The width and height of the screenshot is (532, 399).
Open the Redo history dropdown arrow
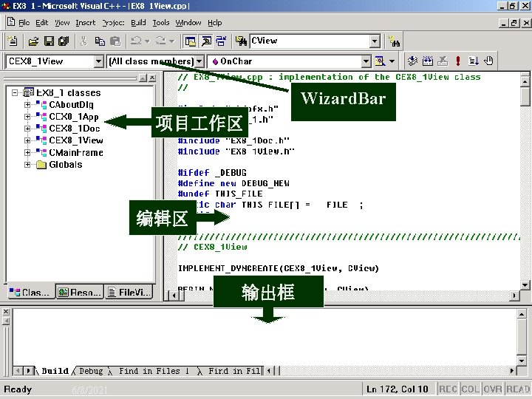pyautogui.click(x=171, y=41)
